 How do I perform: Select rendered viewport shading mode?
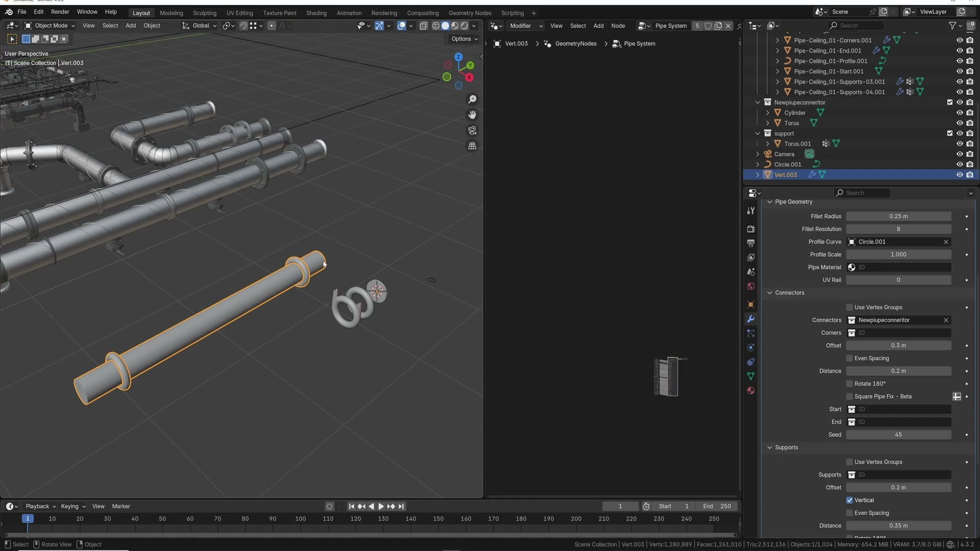point(464,26)
